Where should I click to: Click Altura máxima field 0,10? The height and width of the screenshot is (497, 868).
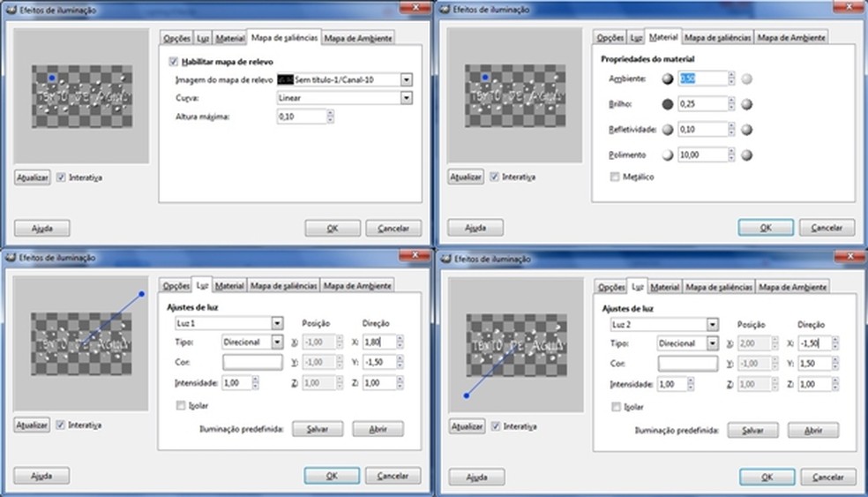302,117
